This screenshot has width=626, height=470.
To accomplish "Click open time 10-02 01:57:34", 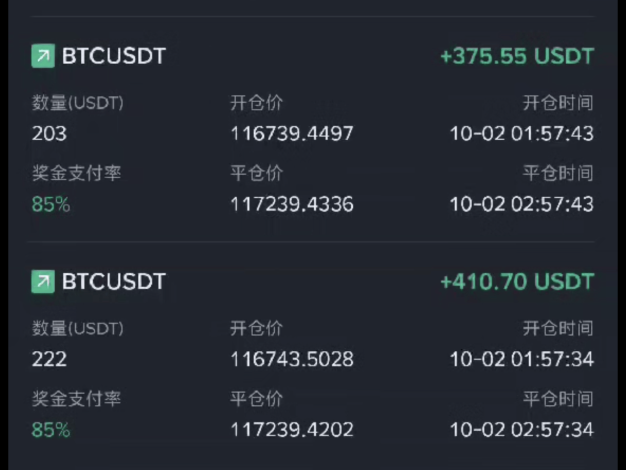I will pyautogui.click(x=521, y=359).
